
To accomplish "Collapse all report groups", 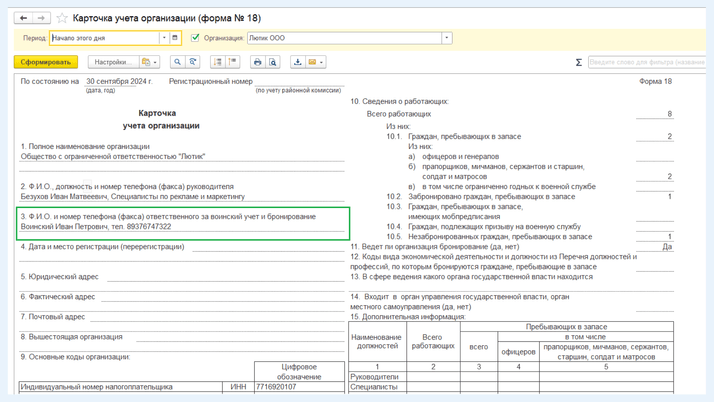I will (x=232, y=62).
